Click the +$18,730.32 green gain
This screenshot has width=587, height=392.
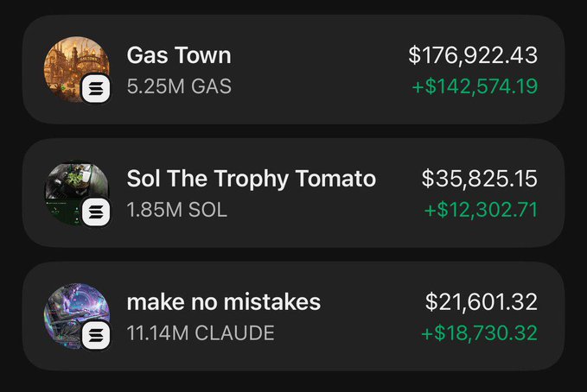point(479,333)
